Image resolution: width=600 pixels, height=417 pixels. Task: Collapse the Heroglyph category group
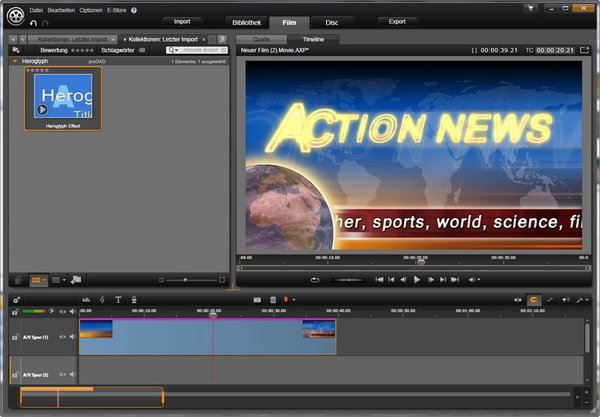click(14, 61)
